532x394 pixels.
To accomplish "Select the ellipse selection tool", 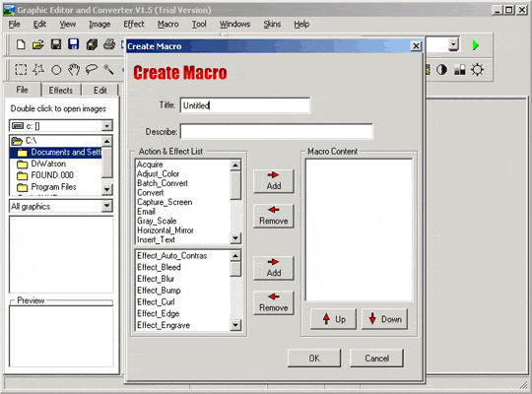I will 56,70.
